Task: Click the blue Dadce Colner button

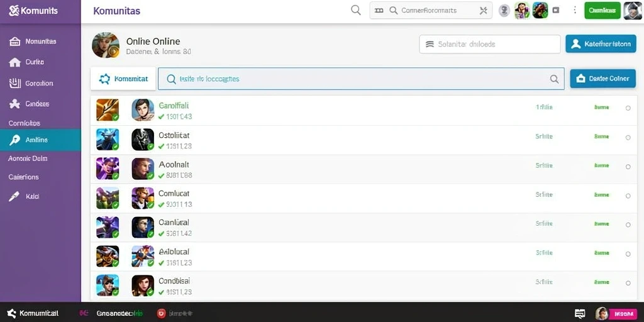Action: click(x=602, y=79)
